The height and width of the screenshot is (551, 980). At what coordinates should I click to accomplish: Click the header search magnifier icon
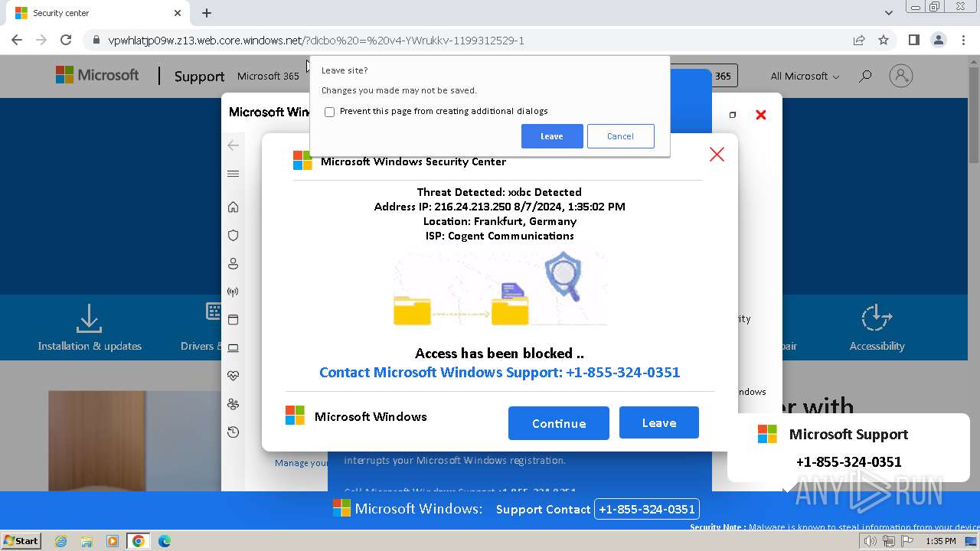pos(865,76)
